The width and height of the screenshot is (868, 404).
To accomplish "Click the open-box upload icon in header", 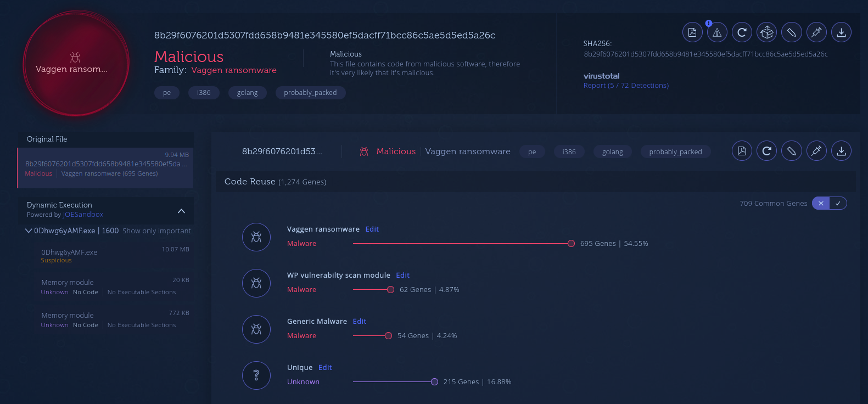I will pyautogui.click(x=766, y=32).
